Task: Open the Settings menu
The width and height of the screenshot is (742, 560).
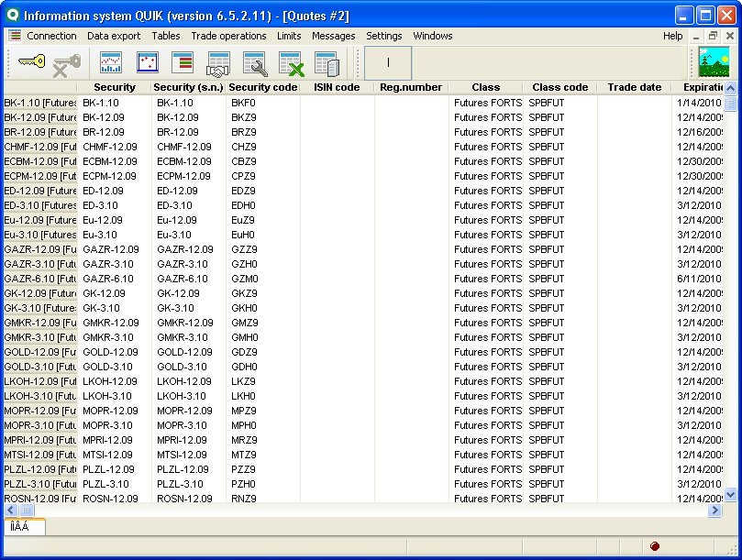Action: (383, 36)
